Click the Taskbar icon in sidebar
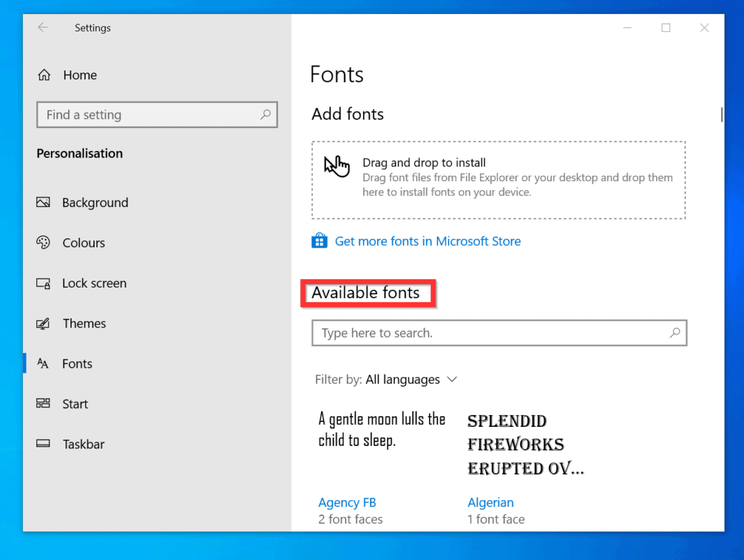 43,444
